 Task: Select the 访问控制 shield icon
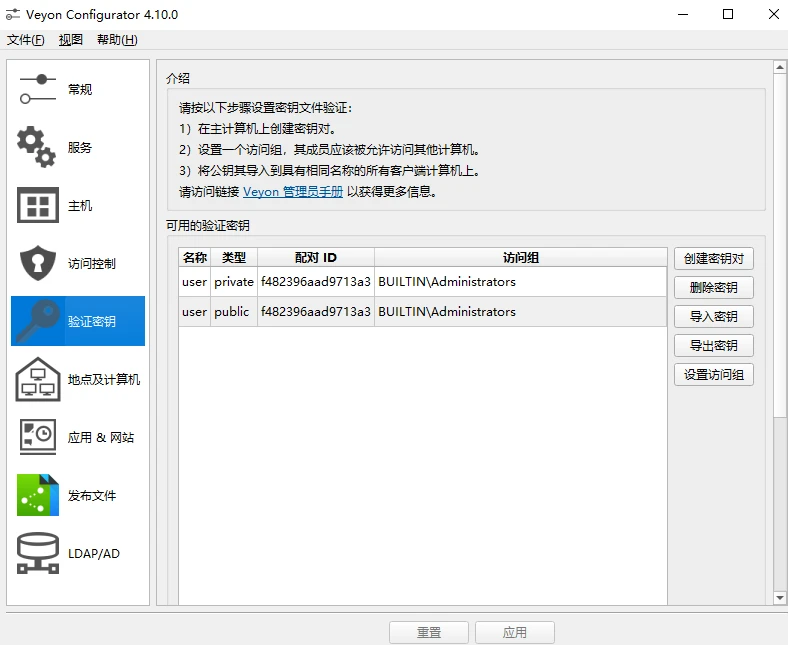pyautogui.click(x=38, y=263)
